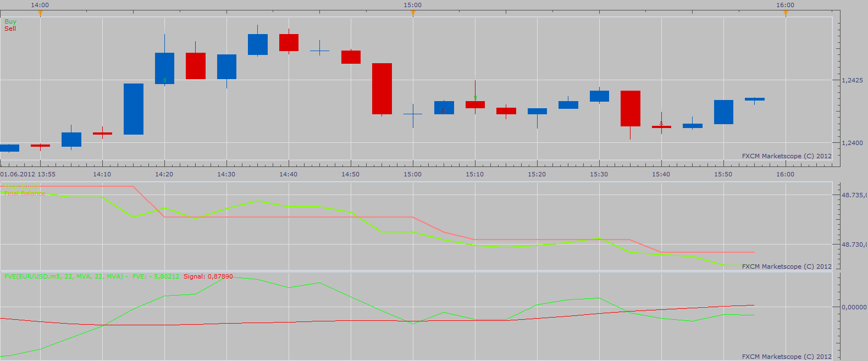Screen dimensions: 868x361
Task: Select the tall blue candle at 14:15
Action: click(134, 109)
